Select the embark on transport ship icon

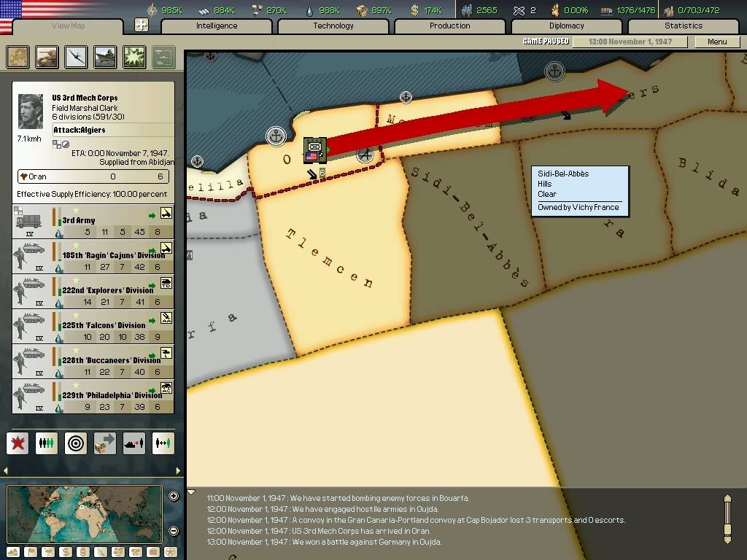point(134,443)
